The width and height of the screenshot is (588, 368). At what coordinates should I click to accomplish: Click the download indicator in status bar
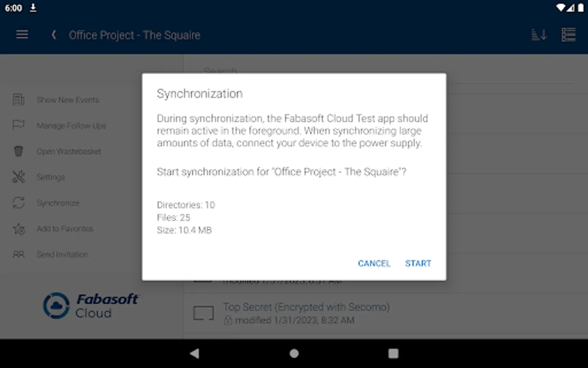33,8
